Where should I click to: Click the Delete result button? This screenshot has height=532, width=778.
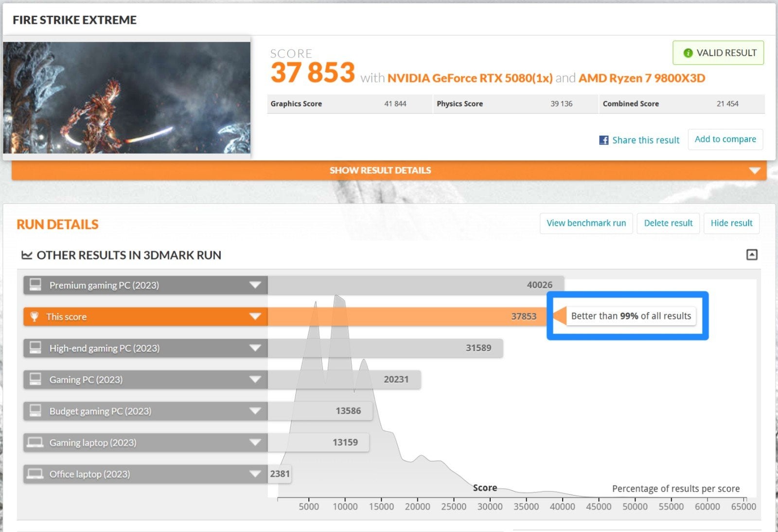[x=668, y=223]
